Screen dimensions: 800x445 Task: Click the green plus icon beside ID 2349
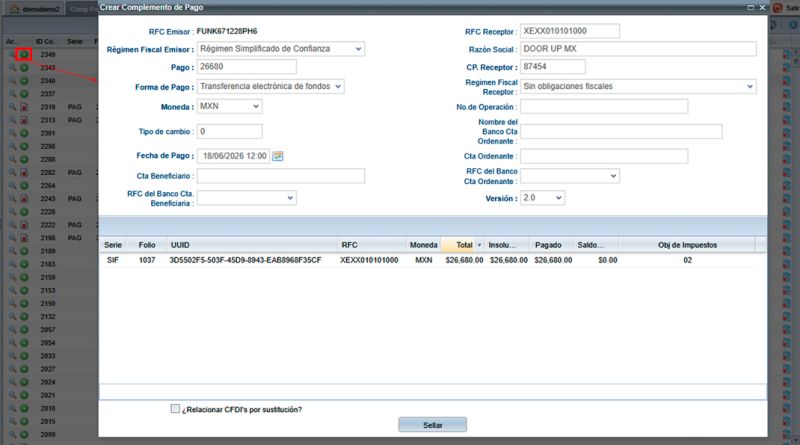click(x=24, y=54)
